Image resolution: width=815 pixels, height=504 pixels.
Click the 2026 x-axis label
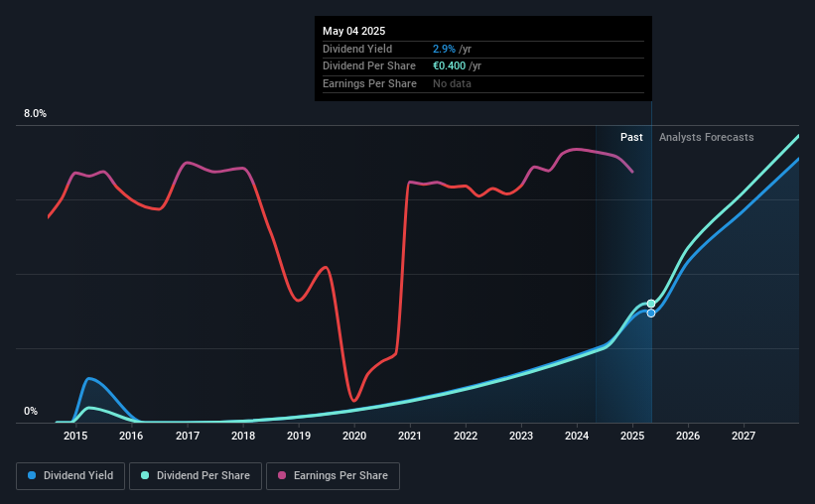coord(688,436)
